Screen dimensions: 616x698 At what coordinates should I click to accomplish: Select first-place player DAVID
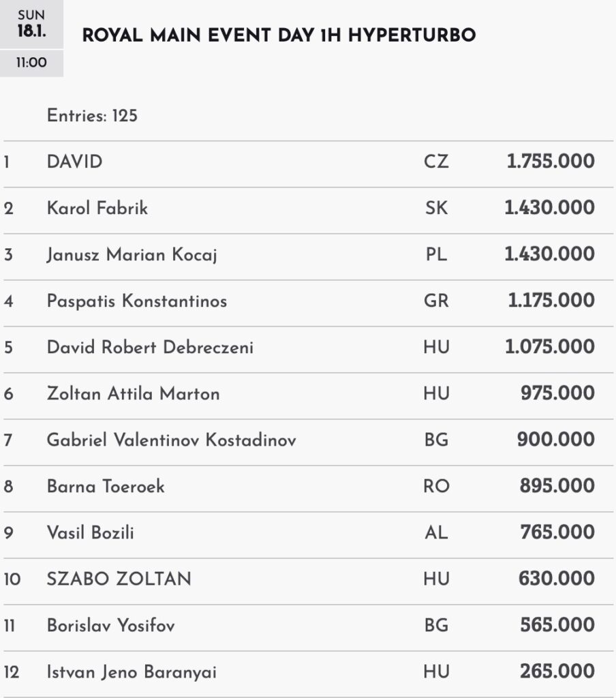[x=75, y=162]
